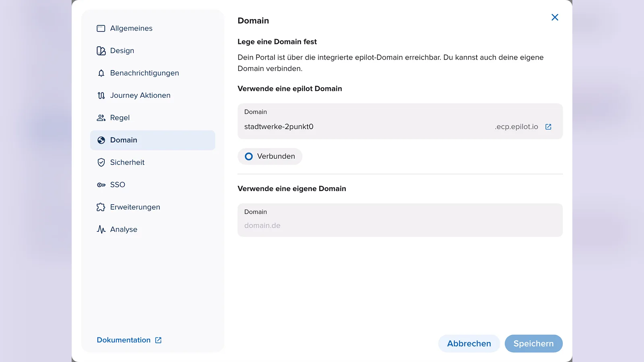Image resolution: width=644 pixels, height=362 pixels.
Task: Click external link icon beside Dokumentation
Action: click(x=158, y=340)
